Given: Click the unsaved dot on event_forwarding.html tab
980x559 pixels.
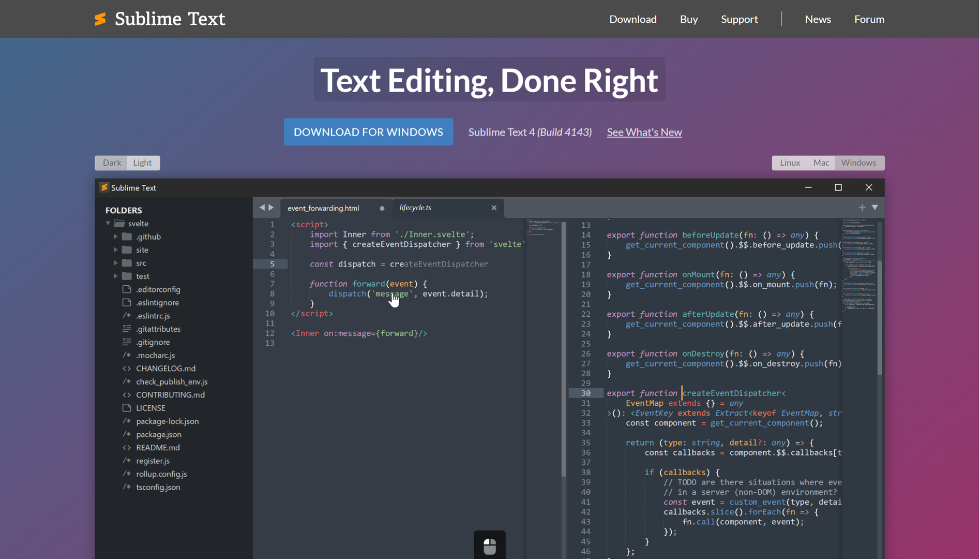Looking at the screenshot, I should (x=382, y=208).
